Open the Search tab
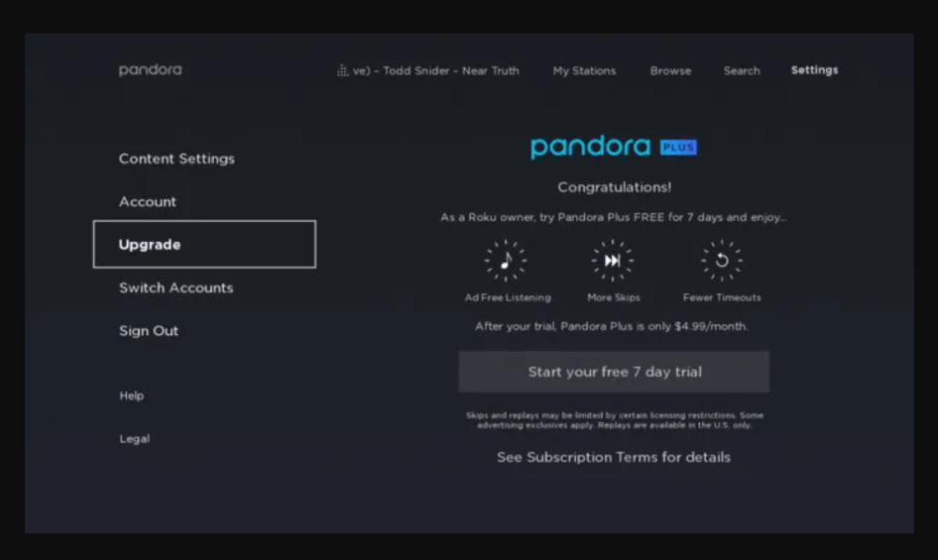This screenshot has width=938, height=560. pyautogui.click(x=741, y=71)
